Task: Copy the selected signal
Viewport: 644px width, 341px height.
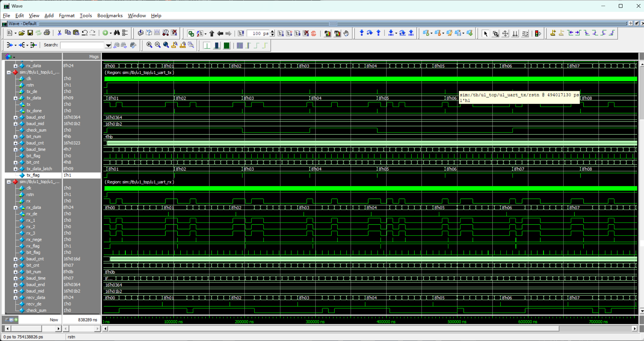Action: 68,33
